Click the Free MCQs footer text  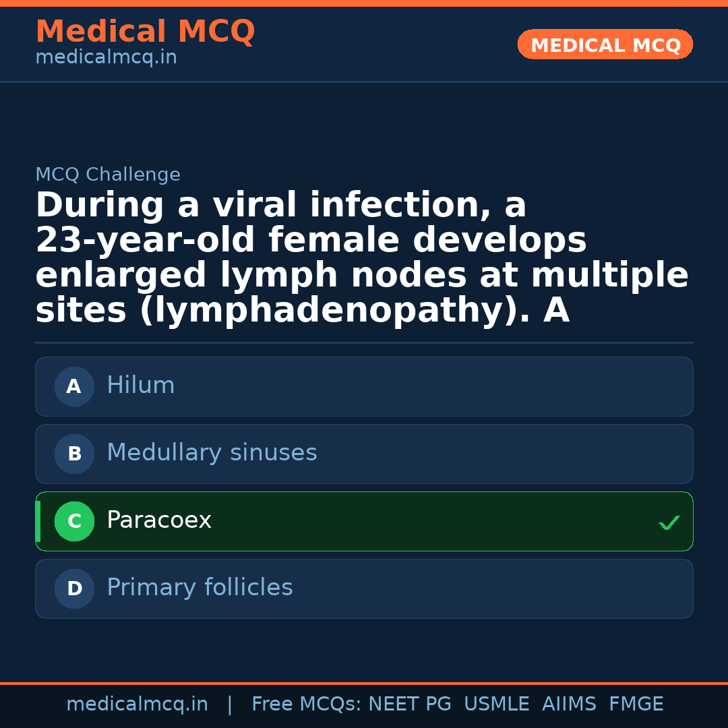(307, 704)
